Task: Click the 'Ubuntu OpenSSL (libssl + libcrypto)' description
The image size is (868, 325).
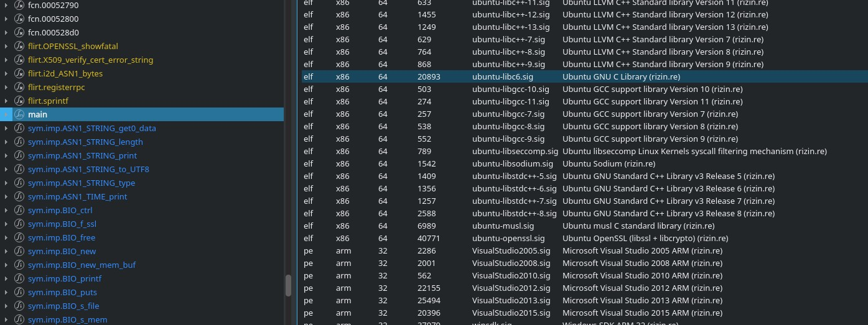Action: (x=645, y=238)
